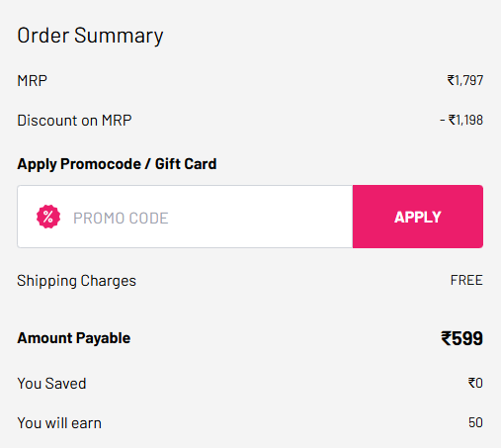Click the Shipping Charges label
This screenshot has width=501, height=448.
pyautogui.click(x=76, y=281)
